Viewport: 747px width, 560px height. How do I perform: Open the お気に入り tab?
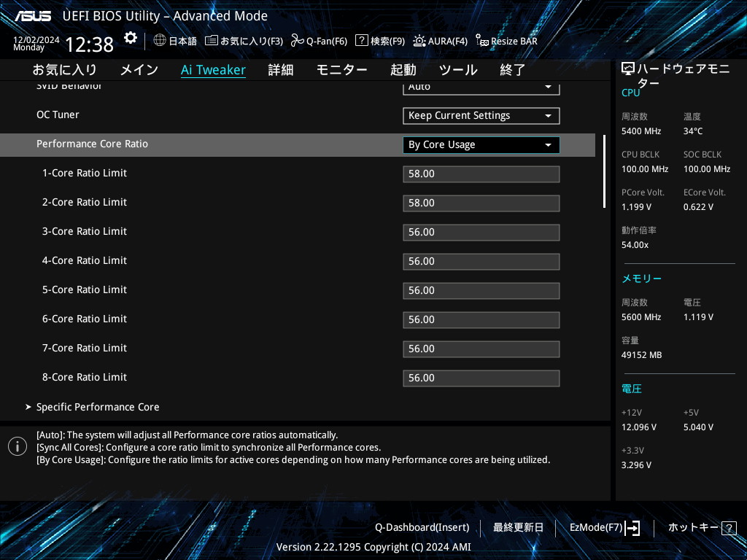(64, 70)
